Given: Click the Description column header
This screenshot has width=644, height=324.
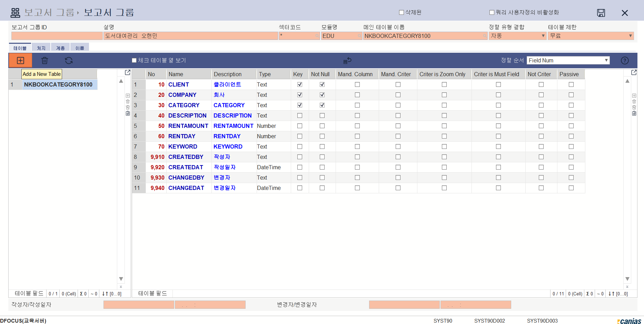Looking at the screenshot, I should tap(234, 74).
